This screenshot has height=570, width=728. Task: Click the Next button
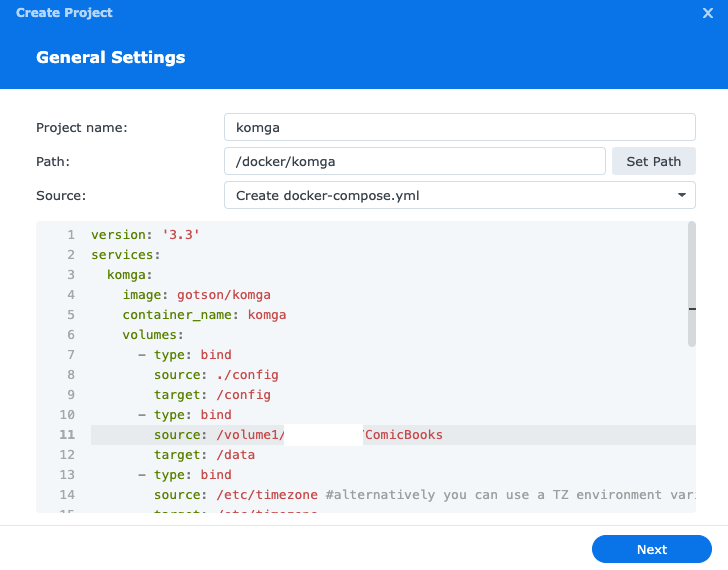(651, 549)
